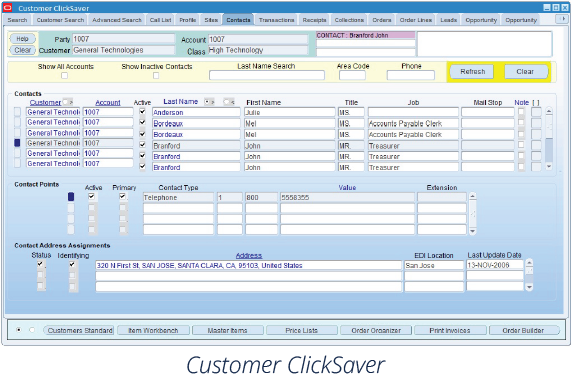
Task: Select second radio button in bottom toolbar
Action: (x=32, y=330)
